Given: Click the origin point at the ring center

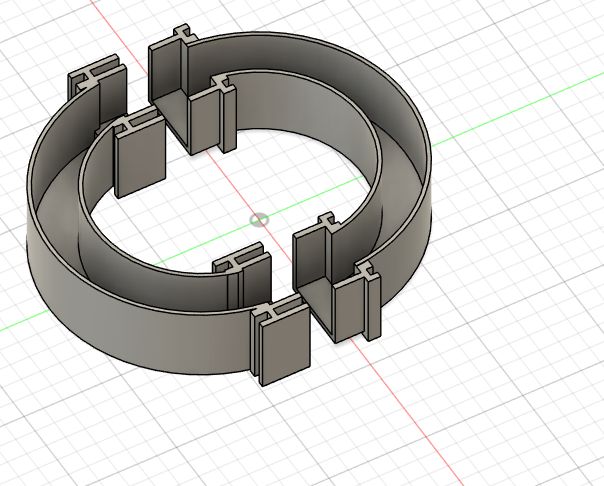Looking at the screenshot, I should coord(259,219).
